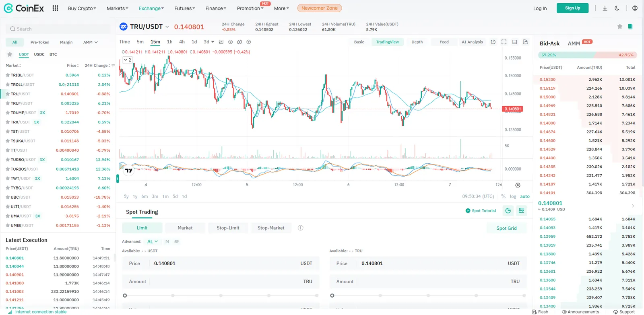Switch chart to Time mode

125,42
